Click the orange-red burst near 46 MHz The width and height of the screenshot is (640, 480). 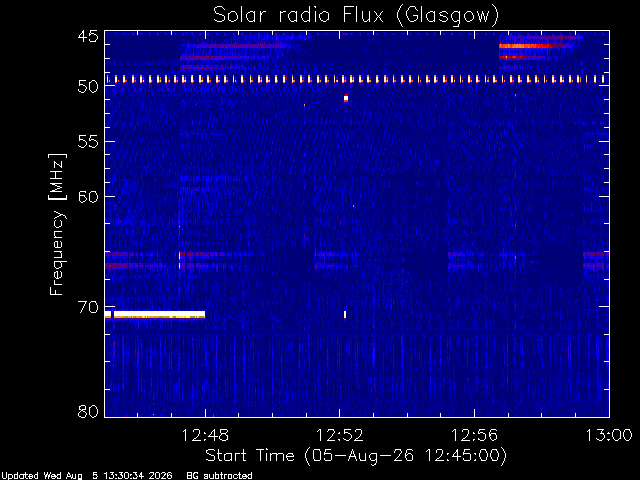[x=526, y=46]
